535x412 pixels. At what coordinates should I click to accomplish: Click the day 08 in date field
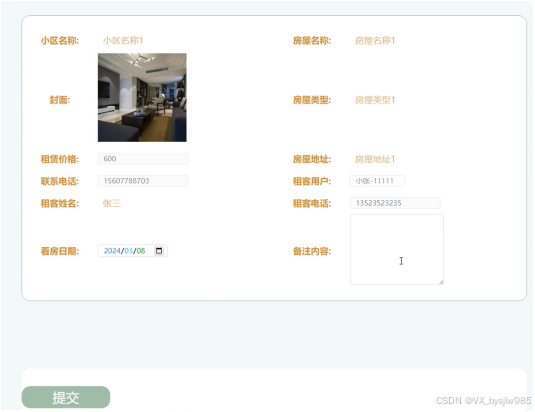point(141,251)
